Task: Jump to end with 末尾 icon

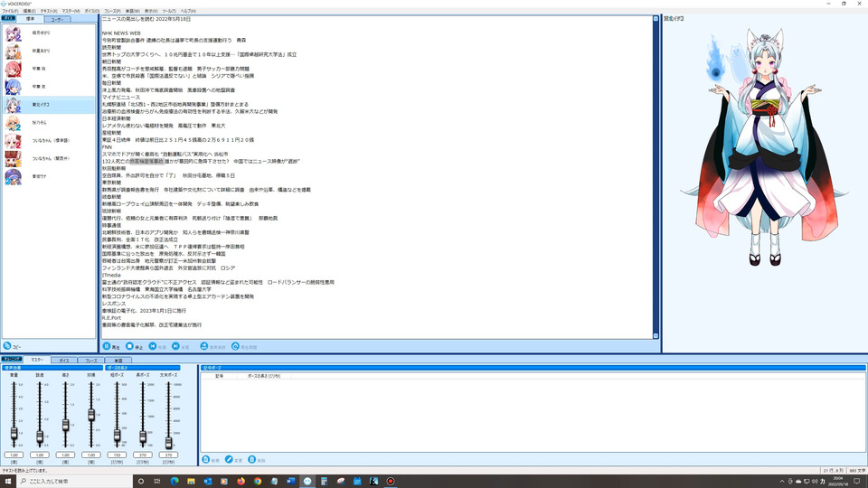Action: click(x=175, y=346)
